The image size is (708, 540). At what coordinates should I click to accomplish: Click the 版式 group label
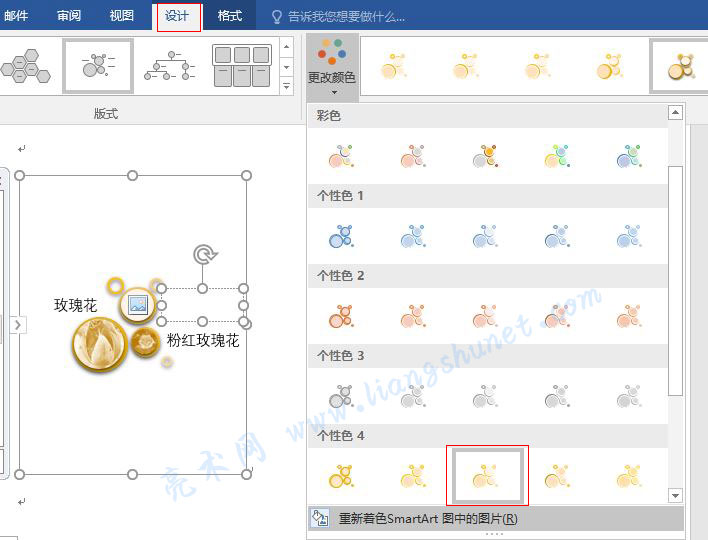click(106, 113)
